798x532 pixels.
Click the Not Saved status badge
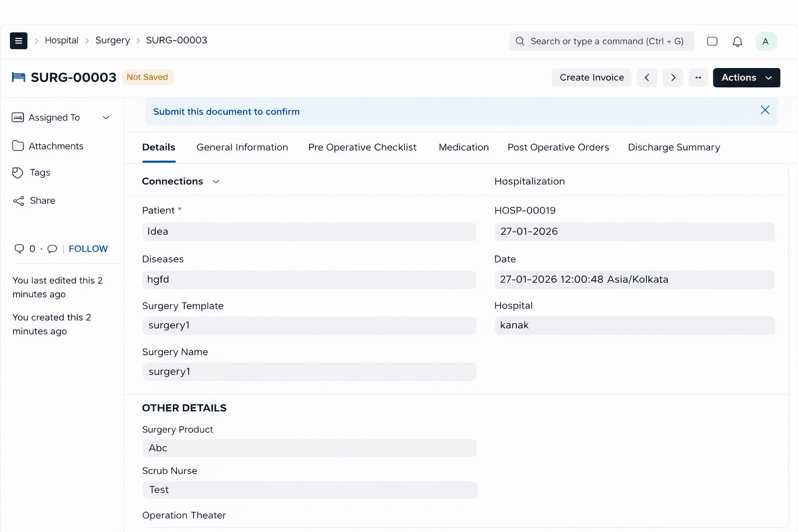click(x=148, y=77)
